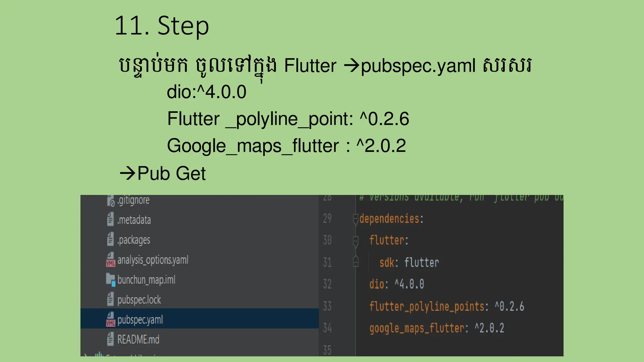
Task: Click line number 29 in the gutter
Action: [x=327, y=218]
